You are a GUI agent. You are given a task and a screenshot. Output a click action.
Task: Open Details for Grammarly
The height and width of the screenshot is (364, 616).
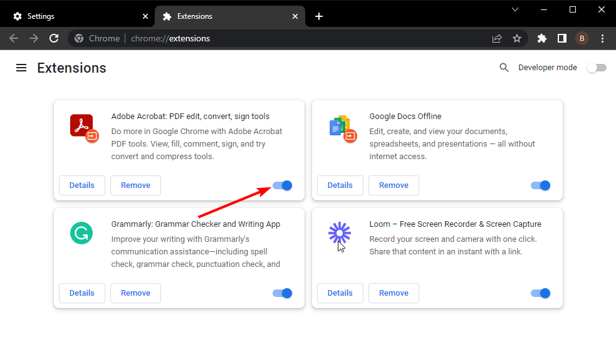point(81,293)
